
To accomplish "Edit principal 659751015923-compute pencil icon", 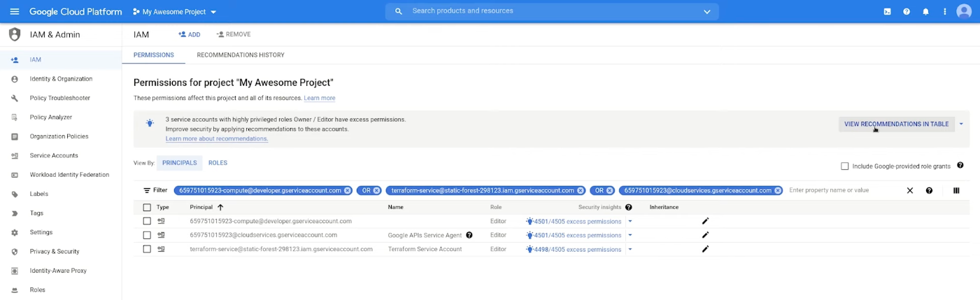I will (705, 221).
